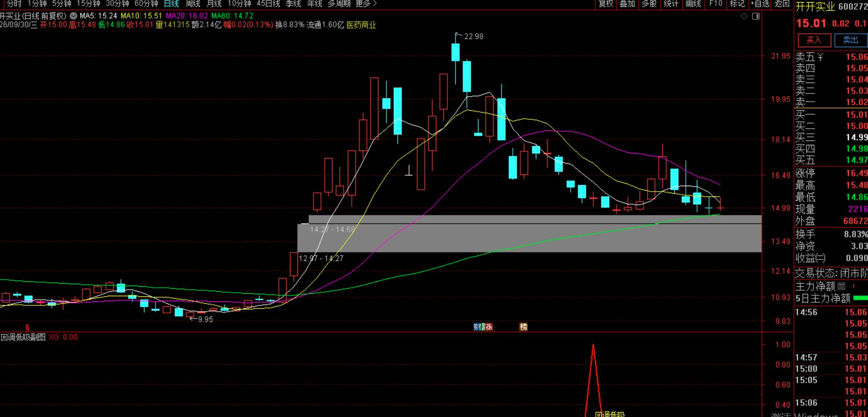868x417 pixels.
Task: Click the 卖出 sell button
Action: (x=851, y=40)
